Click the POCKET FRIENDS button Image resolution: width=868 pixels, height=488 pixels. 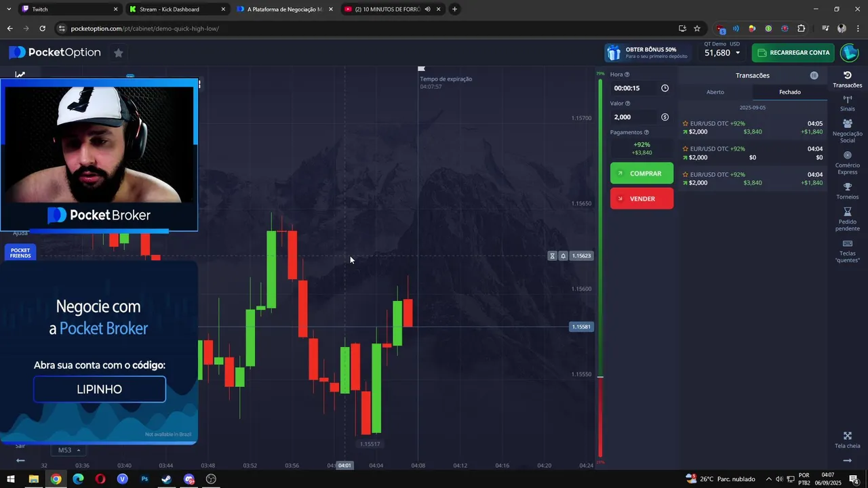(20, 253)
